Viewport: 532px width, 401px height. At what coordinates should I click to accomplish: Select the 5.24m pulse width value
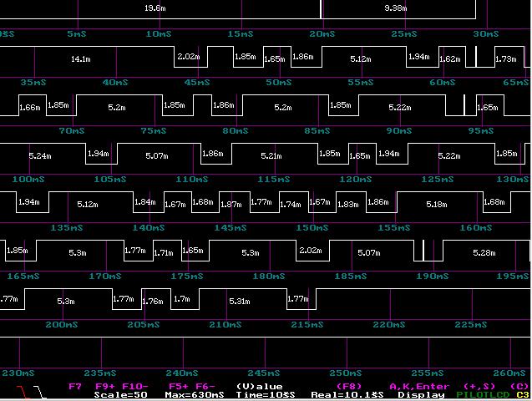40,156
